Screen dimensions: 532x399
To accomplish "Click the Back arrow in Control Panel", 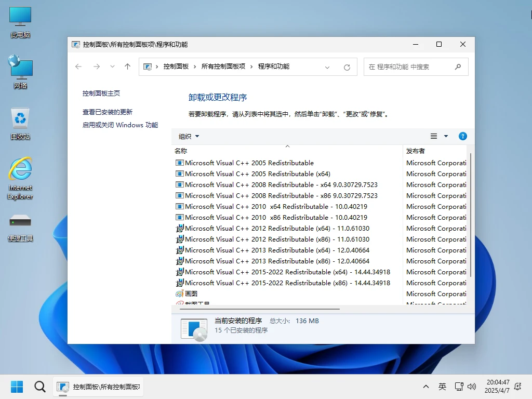I will (x=78, y=66).
